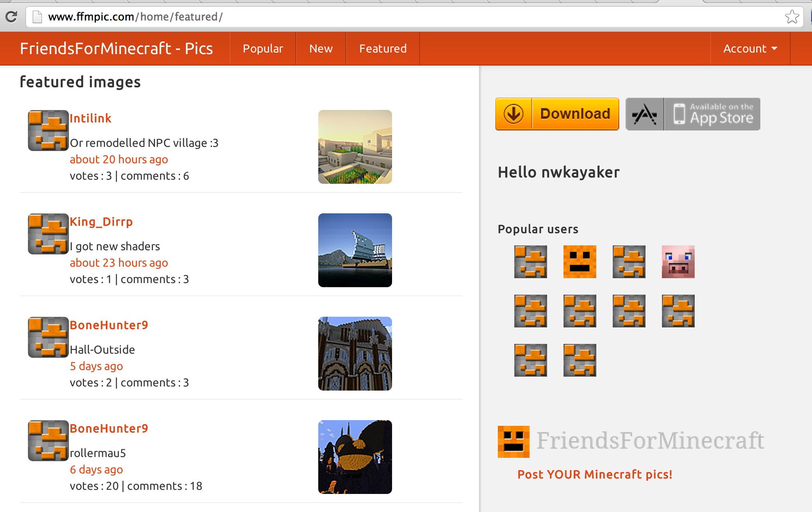The width and height of the screenshot is (812, 512).
Task: View the NPC village thumbnail image
Action: pos(355,147)
